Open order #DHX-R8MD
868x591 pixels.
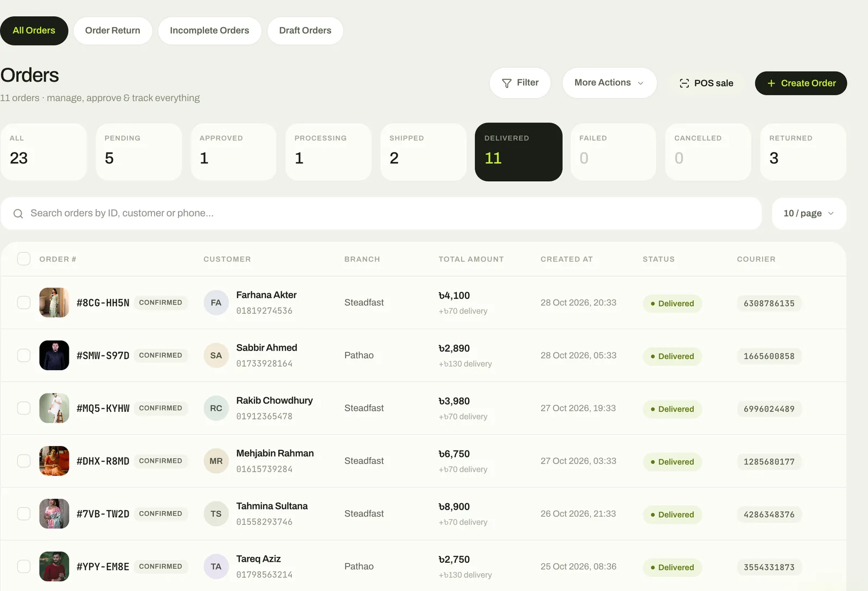(103, 461)
